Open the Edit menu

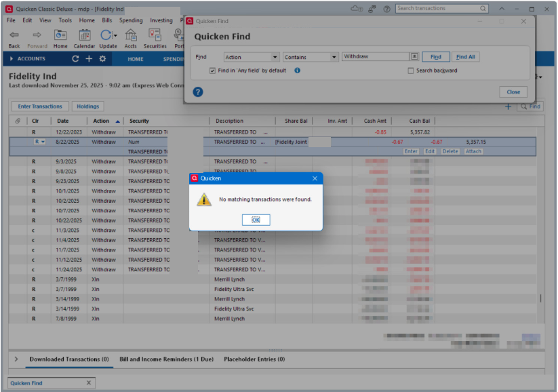click(27, 20)
